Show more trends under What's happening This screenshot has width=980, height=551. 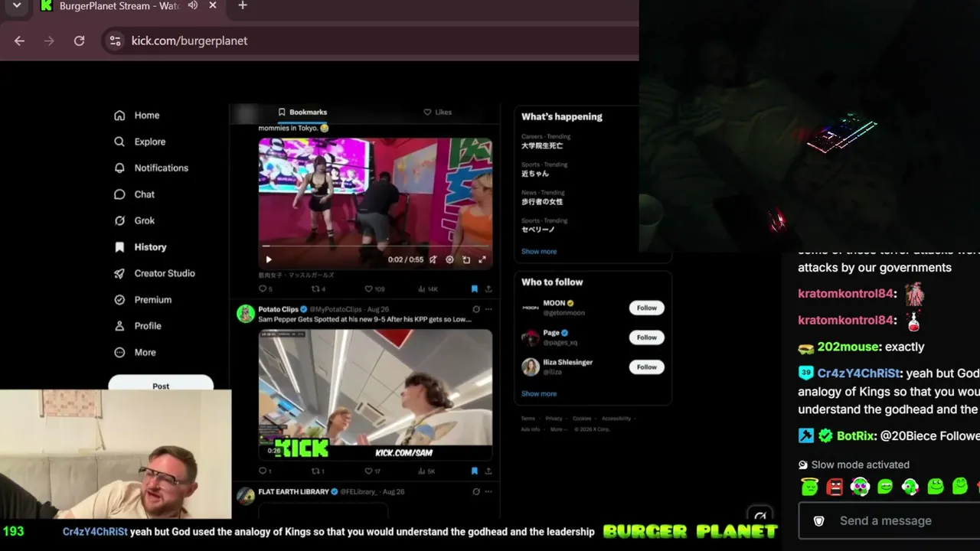[539, 251]
